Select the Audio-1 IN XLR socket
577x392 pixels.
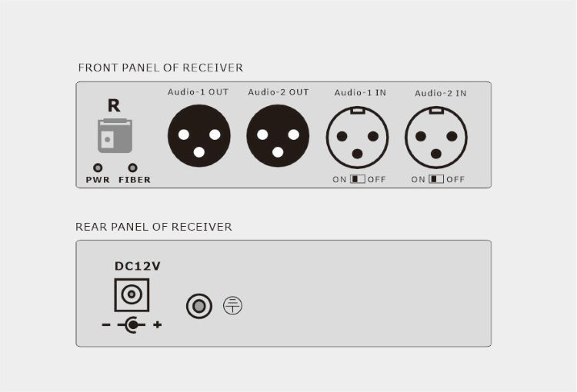357,138
